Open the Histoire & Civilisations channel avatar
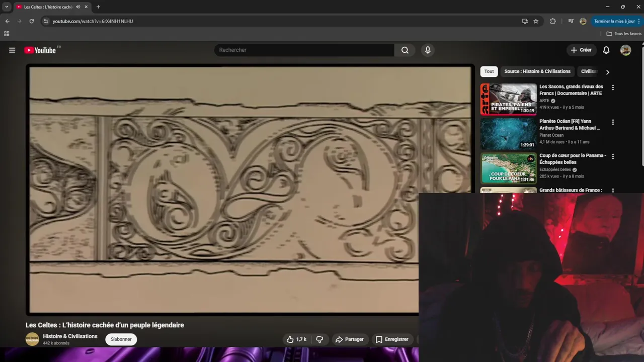 [x=32, y=339]
